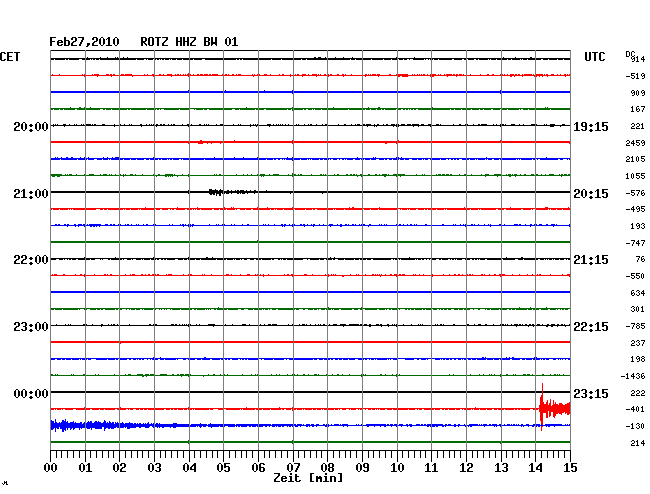
Task: Click the 22:15 UTC time label
Action: point(591,327)
